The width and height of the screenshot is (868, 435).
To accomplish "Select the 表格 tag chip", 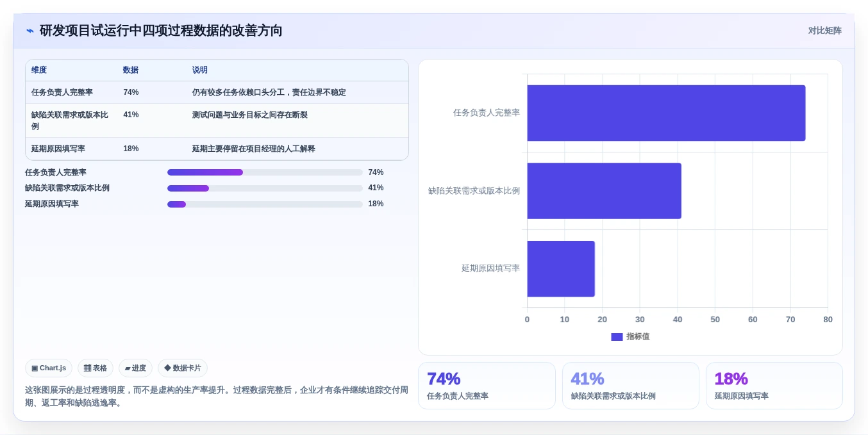I will point(96,368).
